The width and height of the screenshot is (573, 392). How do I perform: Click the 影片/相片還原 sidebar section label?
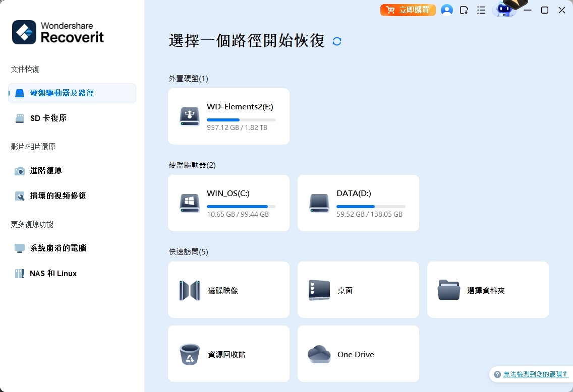tap(33, 147)
